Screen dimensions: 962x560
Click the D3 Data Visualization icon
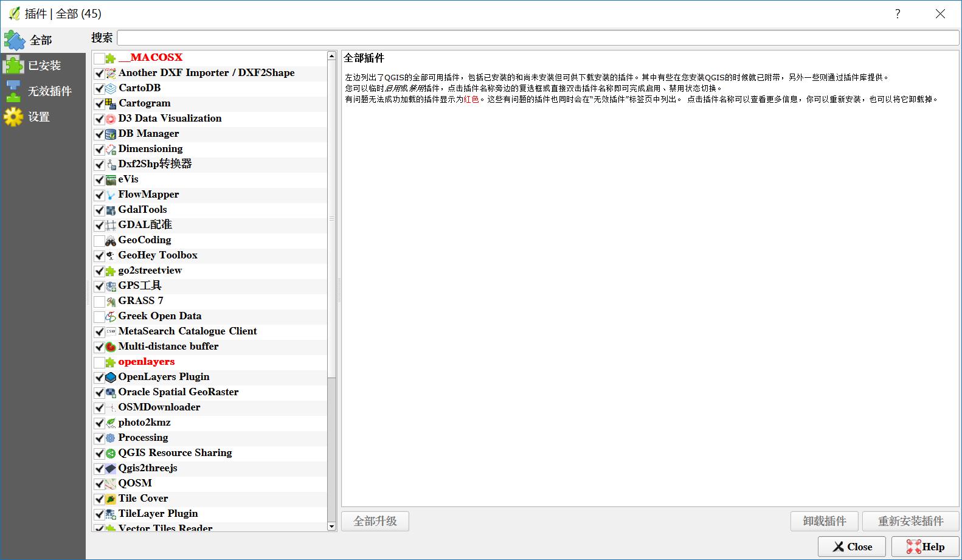[x=111, y=119]
